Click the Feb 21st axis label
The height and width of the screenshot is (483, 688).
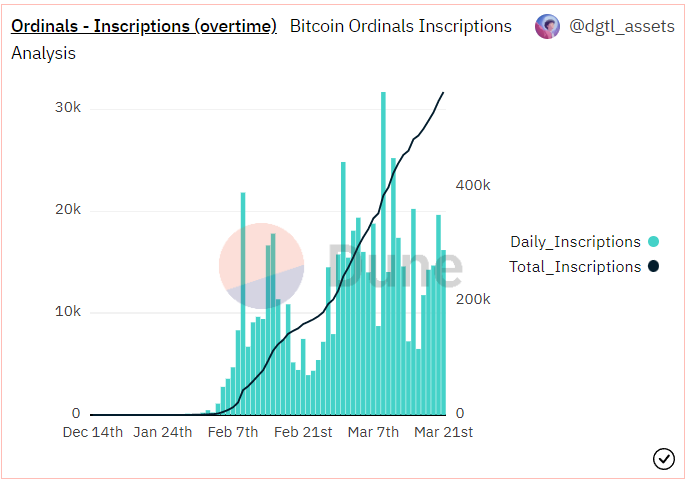tap(303, 432)
